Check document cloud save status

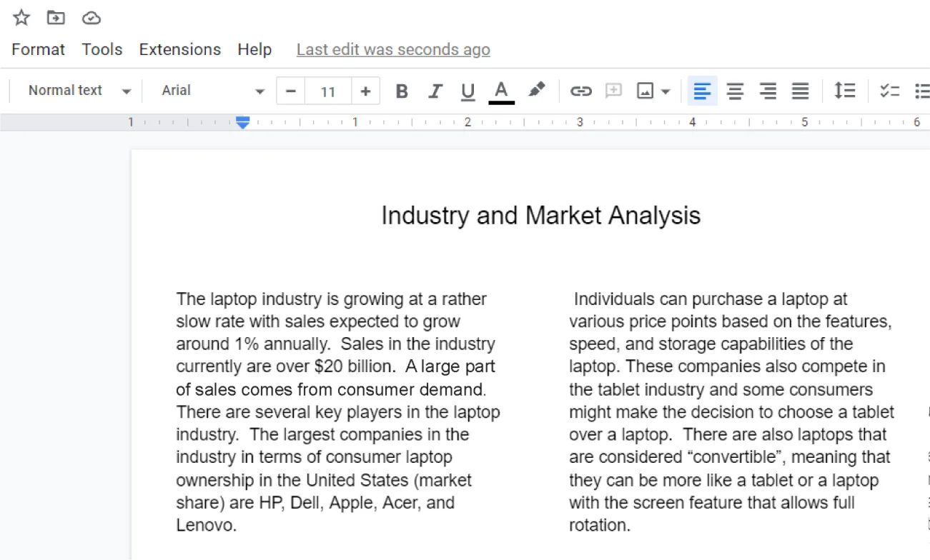91,17
